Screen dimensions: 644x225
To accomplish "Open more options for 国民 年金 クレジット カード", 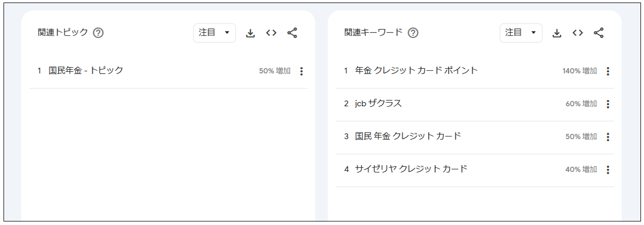I will 608,137.
